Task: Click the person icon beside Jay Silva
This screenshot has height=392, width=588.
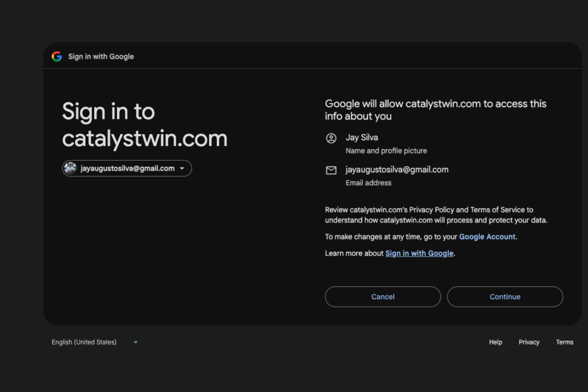Action: [331, 138]
